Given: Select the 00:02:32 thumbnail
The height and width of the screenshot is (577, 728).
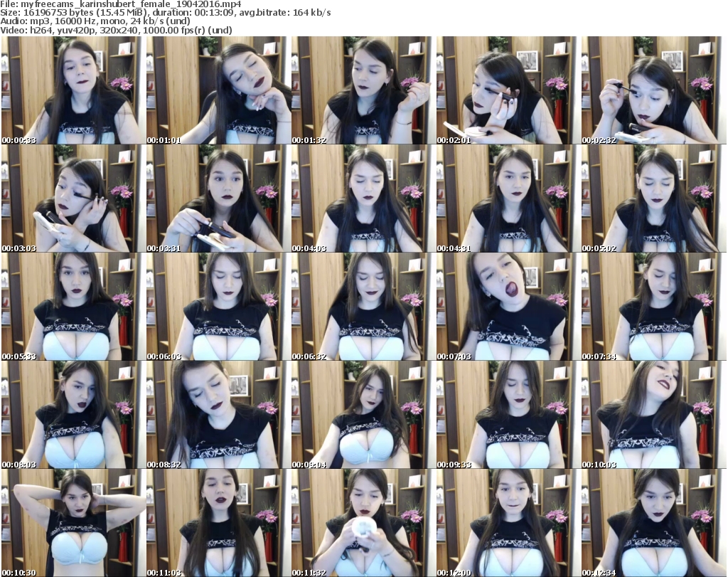Looking at the screenshot, I should [x=654, y=90].
